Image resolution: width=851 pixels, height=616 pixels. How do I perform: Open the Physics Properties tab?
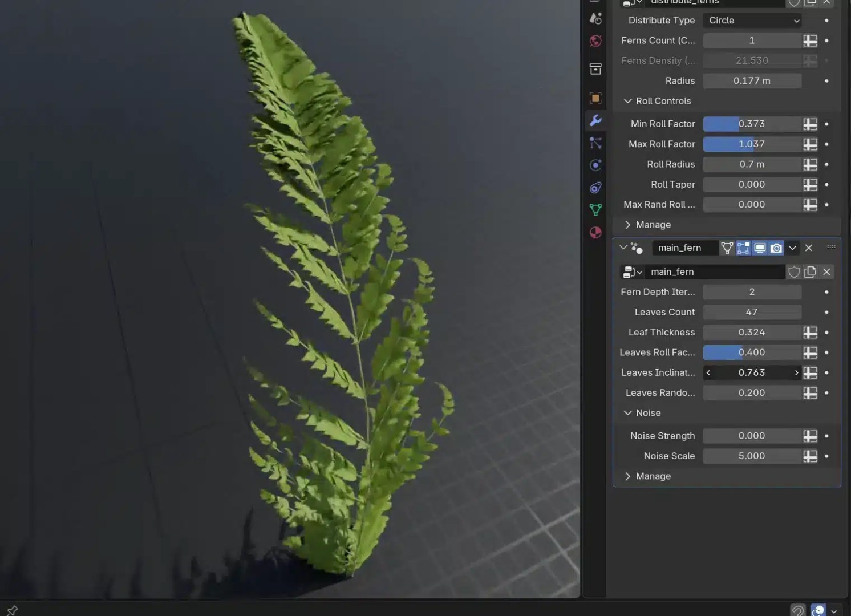coord(595,165)
